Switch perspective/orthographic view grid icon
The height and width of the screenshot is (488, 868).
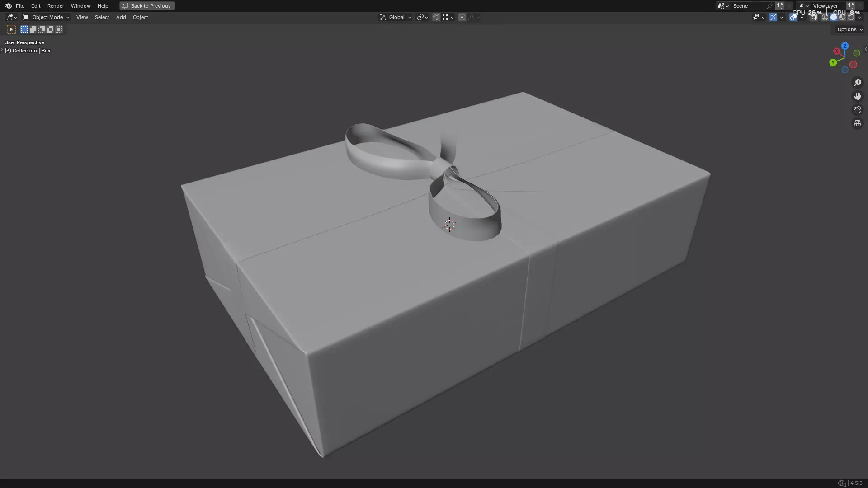858,123
